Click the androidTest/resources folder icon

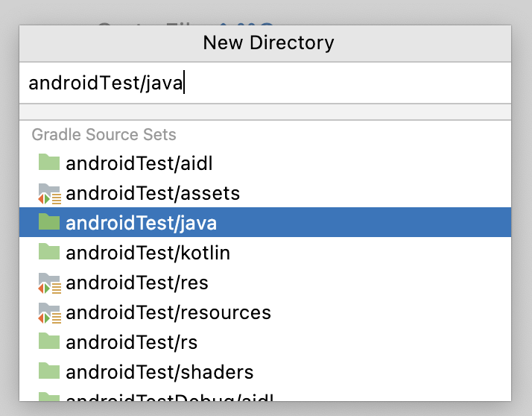click(x=49, y=312)
